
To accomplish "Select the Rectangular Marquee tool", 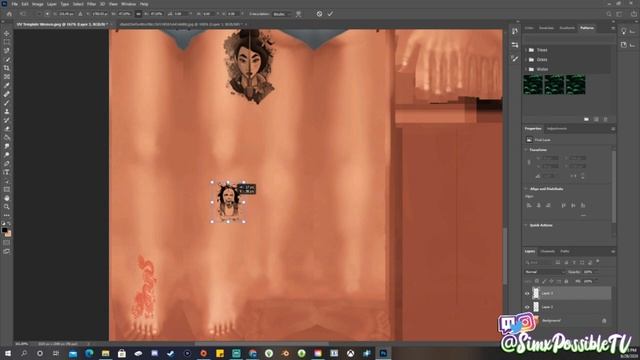I will pos(7,42).
